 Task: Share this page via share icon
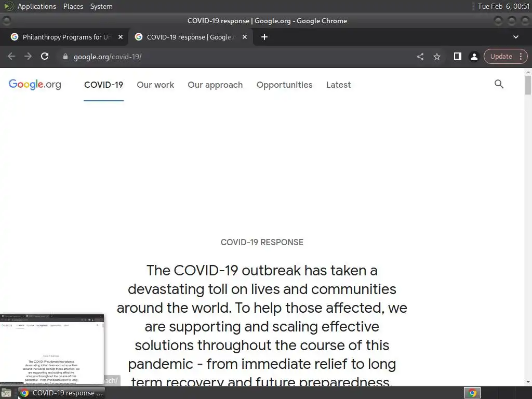click(x=420, y=57)
